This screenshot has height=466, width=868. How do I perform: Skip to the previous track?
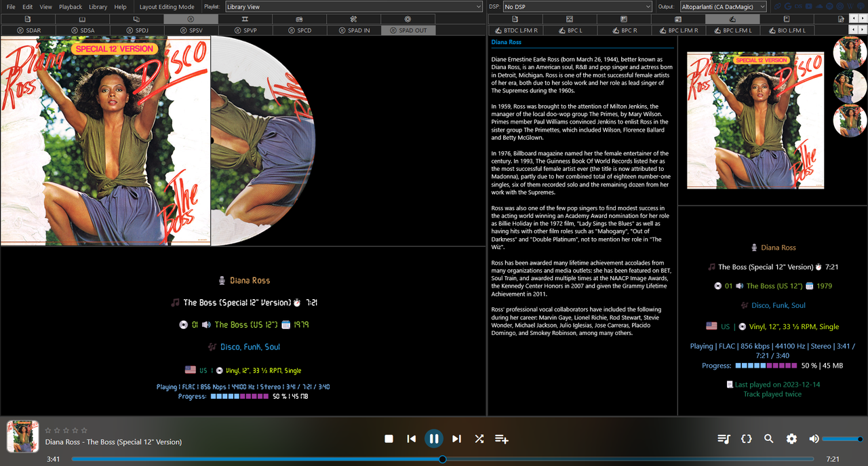coord(411,439)
